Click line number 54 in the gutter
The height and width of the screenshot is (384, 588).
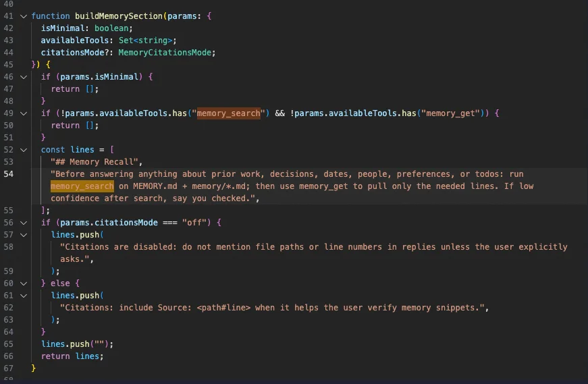click(8, 174)
